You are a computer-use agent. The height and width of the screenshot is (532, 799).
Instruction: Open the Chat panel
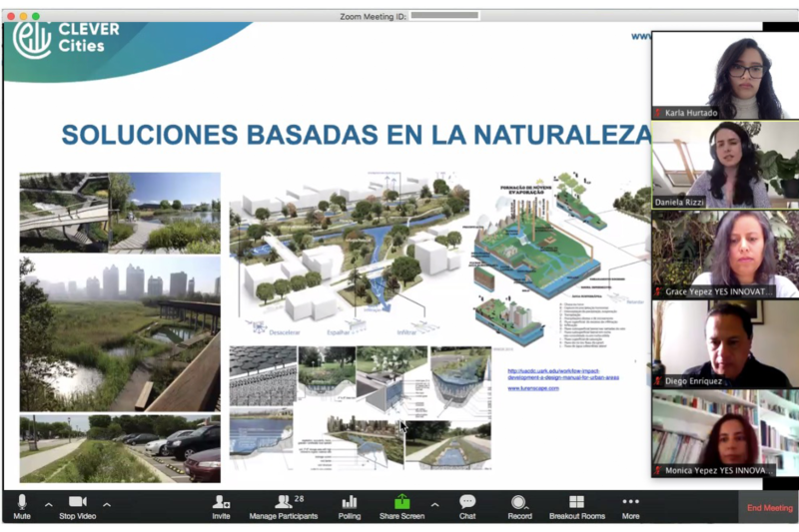tap(467, 507)
